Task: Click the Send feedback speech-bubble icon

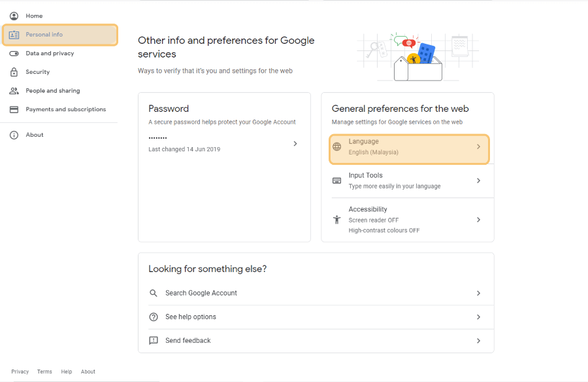Action: point(154,340)
